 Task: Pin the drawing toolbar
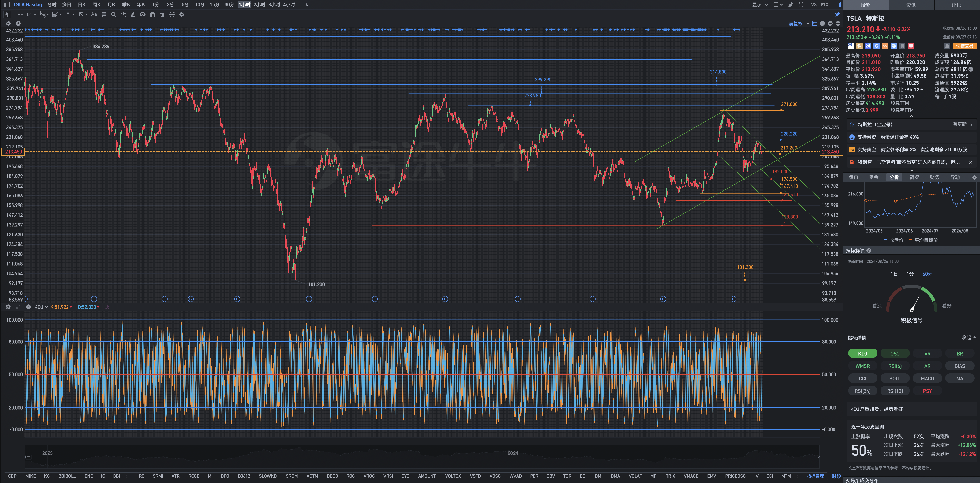coord(837,14)
